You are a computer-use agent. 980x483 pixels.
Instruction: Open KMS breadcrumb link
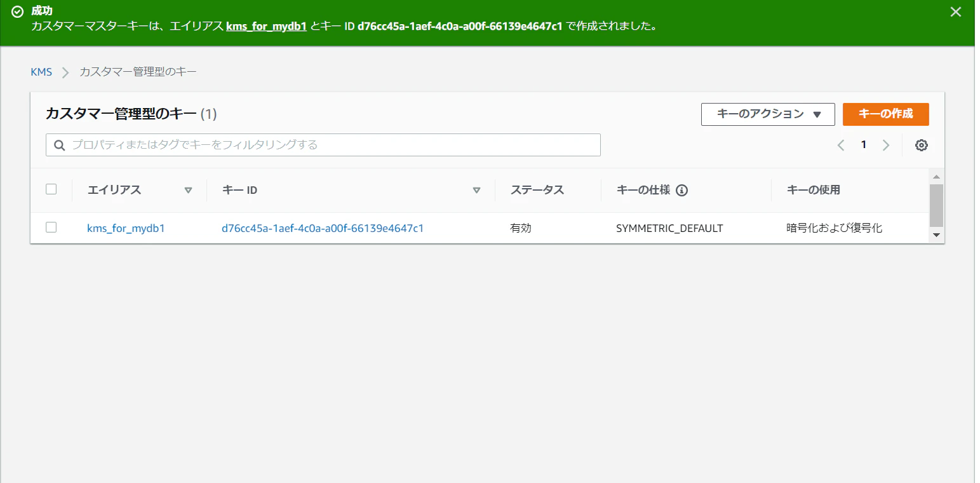click(x=41, y=72)
